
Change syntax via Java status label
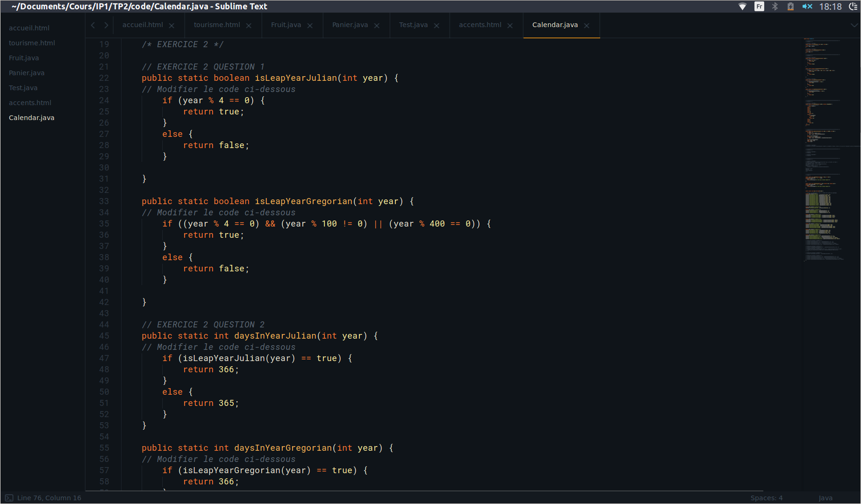tap(825, 498)
